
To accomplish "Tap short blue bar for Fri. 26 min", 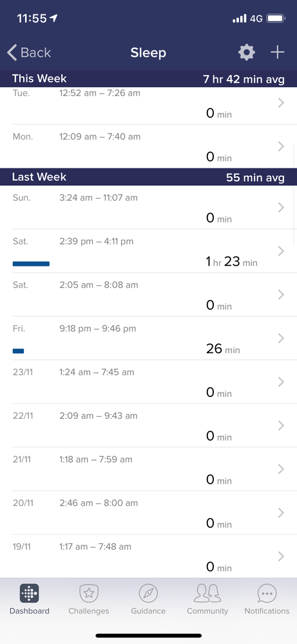I will tap(19, 351).
